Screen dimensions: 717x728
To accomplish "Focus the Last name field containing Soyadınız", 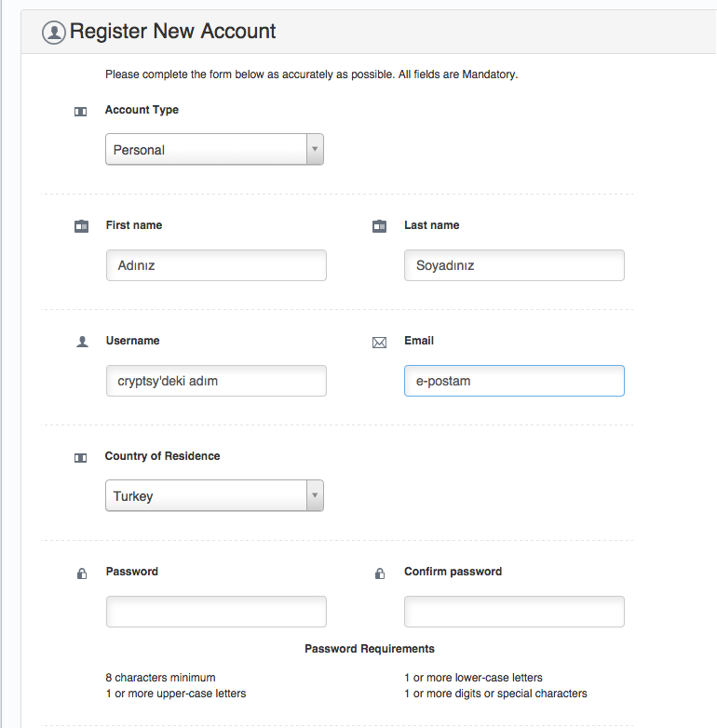I will [514, 265].
